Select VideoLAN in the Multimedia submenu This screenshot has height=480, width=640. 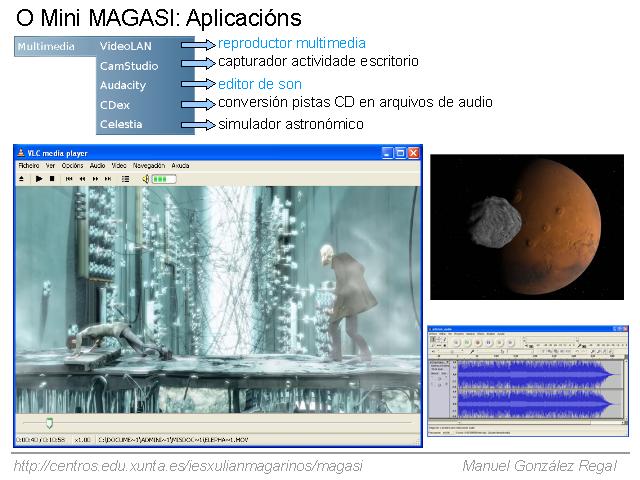pos(126,46)
